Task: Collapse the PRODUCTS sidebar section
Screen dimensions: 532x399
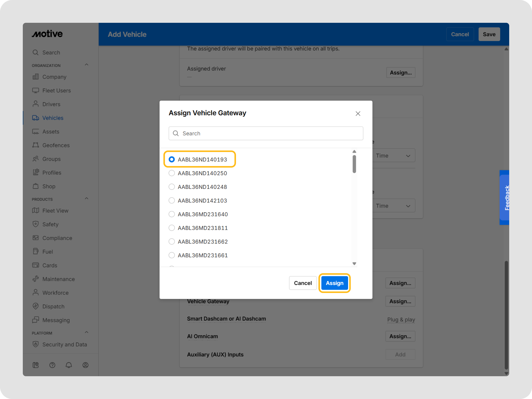Action: point(87,199)
